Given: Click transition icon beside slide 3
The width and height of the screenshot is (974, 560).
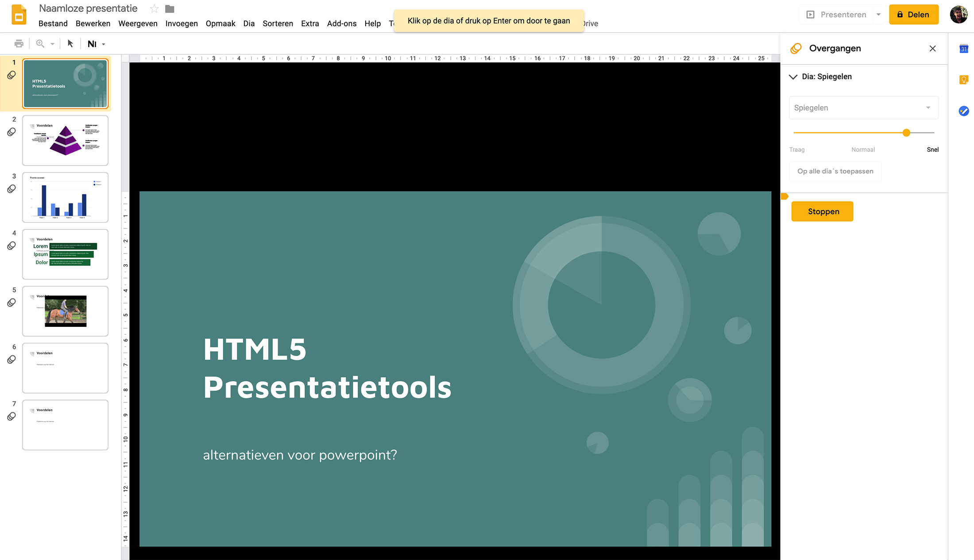Looking at the screenshot, I should (12, 189).
